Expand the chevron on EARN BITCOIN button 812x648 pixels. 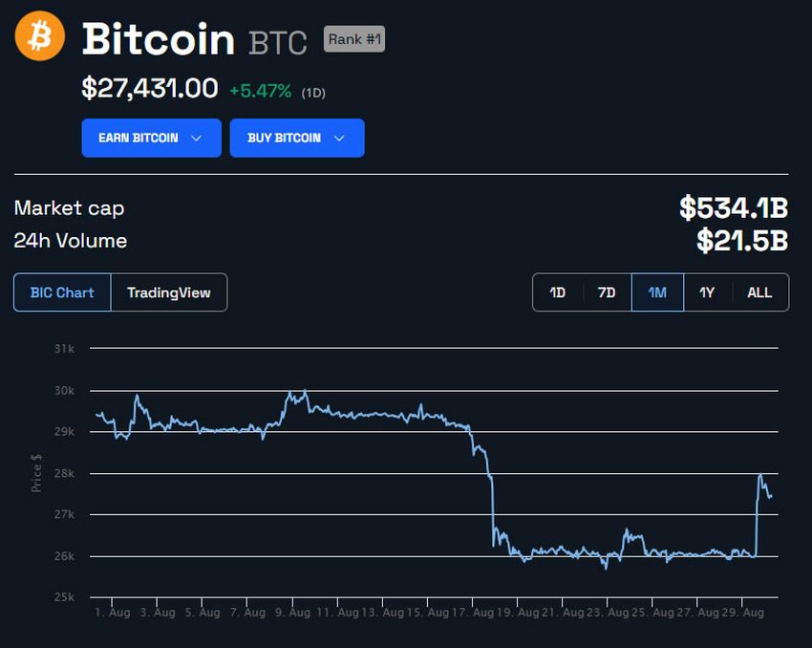pos(199,138)
